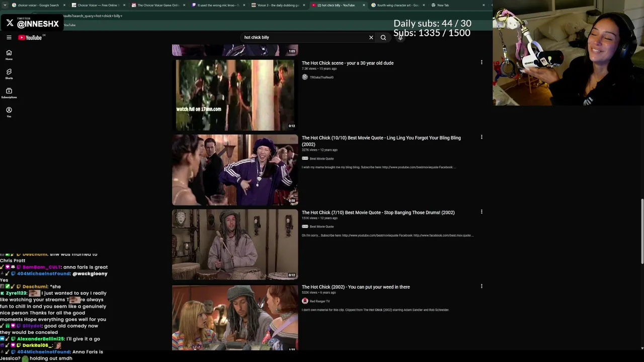Clear the search box with the X
The height and width of the screenshot is (362, 644).
point(371,37)
